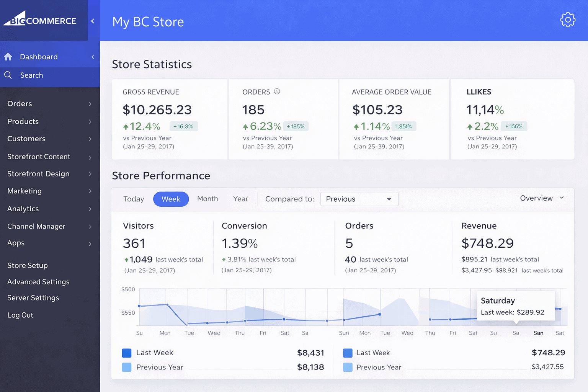The image size is (588, 392).
Task: Select the Search icon in the sidebar
Action: (x=8, y=75)
